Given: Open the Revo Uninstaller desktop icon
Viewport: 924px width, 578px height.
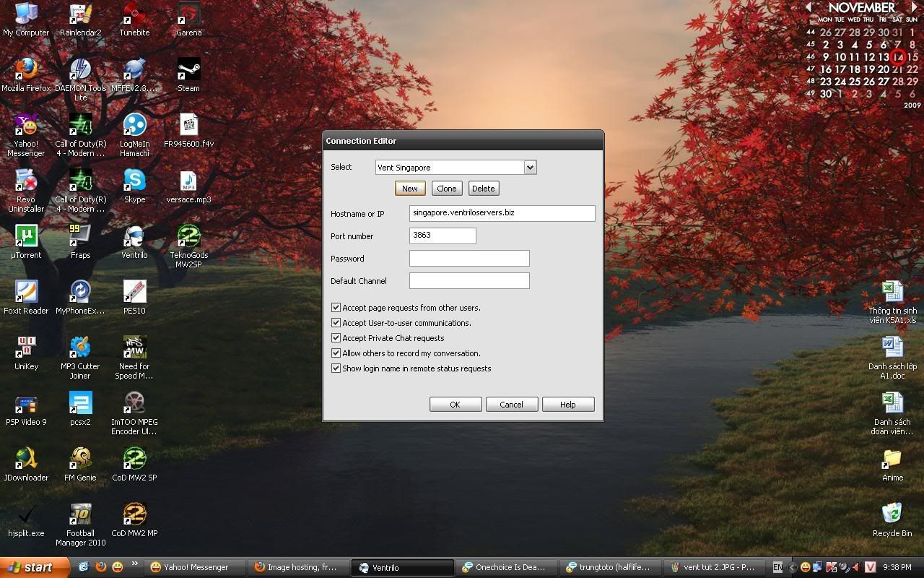Looking at the screenshot, I should [x=26, y=191].
